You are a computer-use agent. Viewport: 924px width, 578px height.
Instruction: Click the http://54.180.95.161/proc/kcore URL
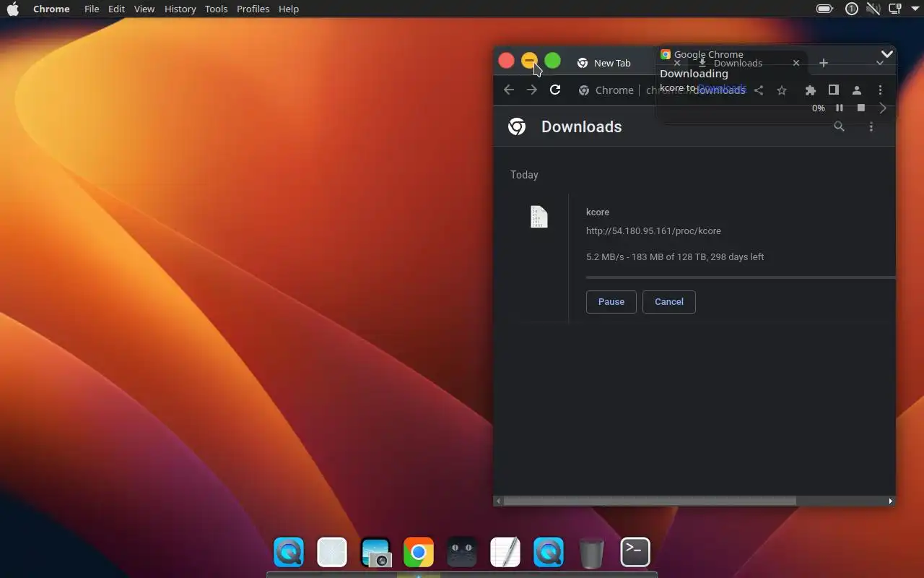pos(653,231)
